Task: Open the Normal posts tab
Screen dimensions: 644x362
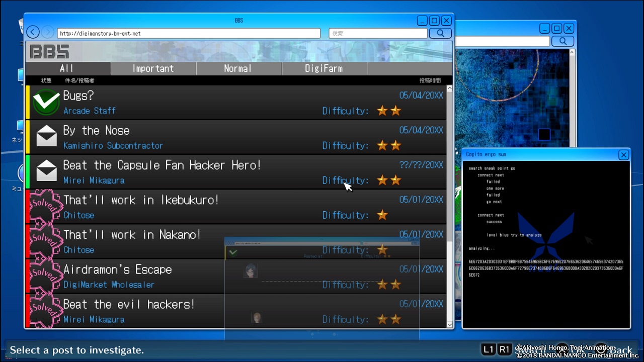Action: [x=238, y=68]
